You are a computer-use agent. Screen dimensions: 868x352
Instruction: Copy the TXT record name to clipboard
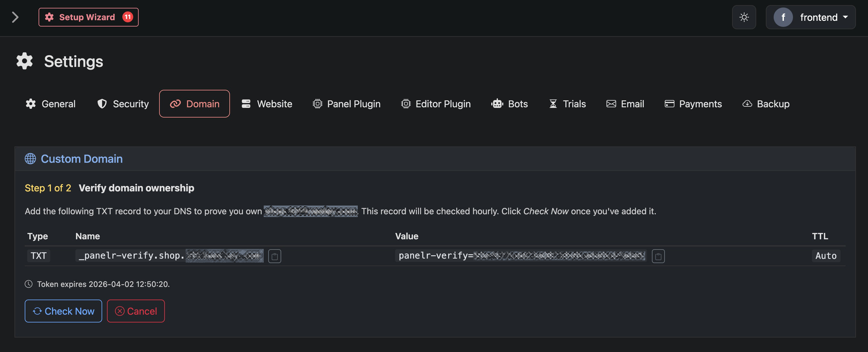(x=275, y=256)
